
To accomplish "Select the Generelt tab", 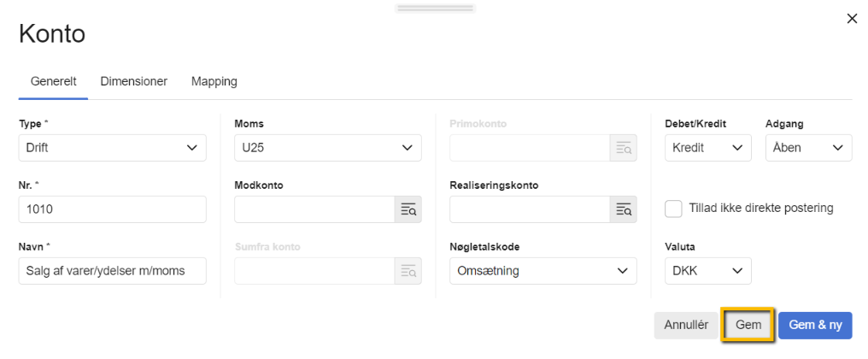I will pos(54,82).
